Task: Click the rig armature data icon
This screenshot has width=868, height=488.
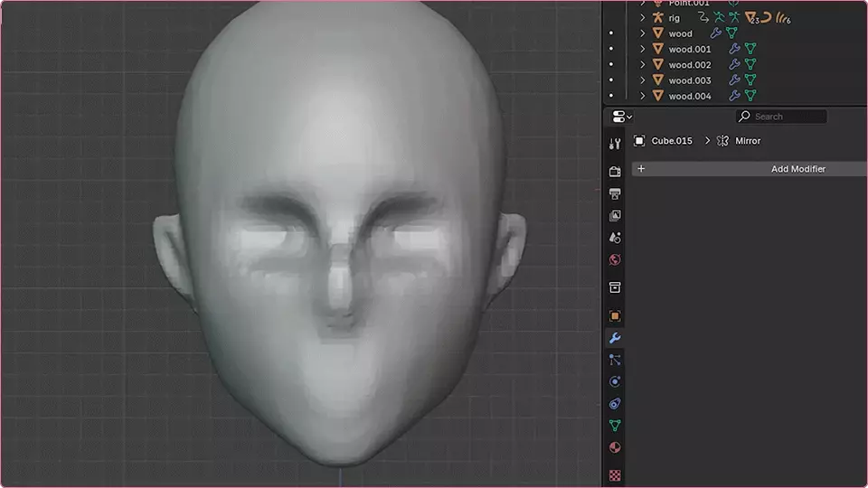Action: (x=734, y=18)
